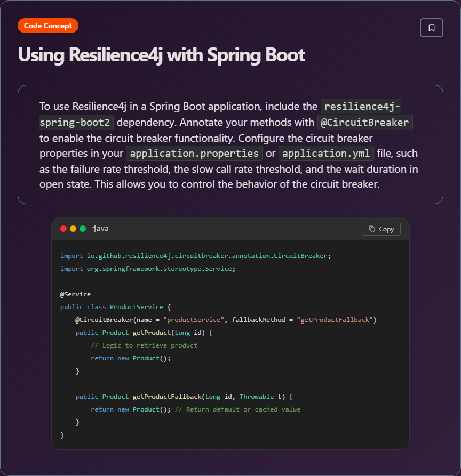461x476 pixels.
Task: Expand the application.yml code chip
Action: [x=326, y=153]
